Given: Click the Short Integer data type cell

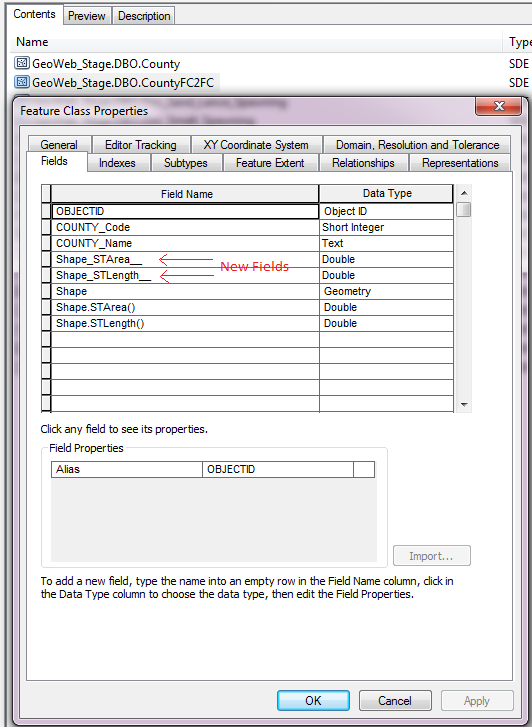Looking at the screenshot, I should 386,227.
